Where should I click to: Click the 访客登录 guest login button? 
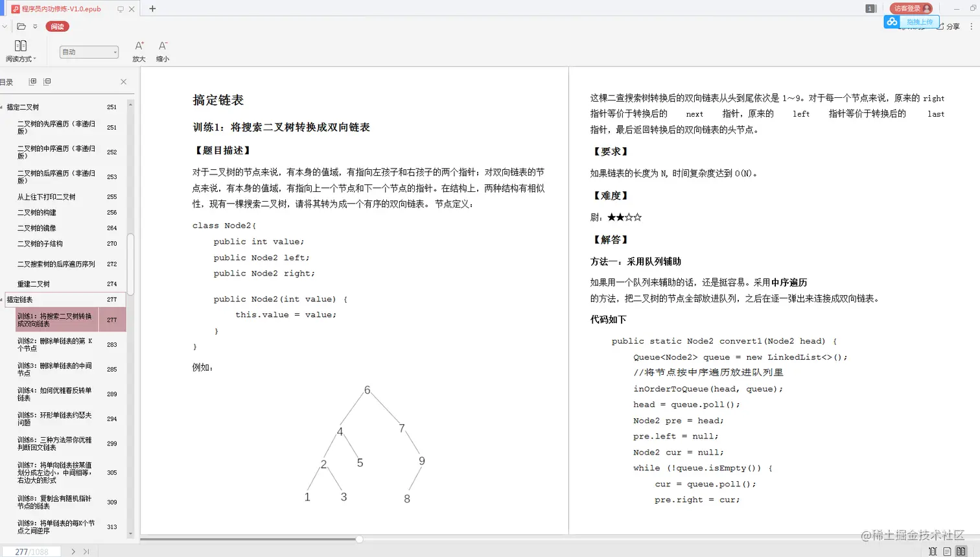click(911, 8)
